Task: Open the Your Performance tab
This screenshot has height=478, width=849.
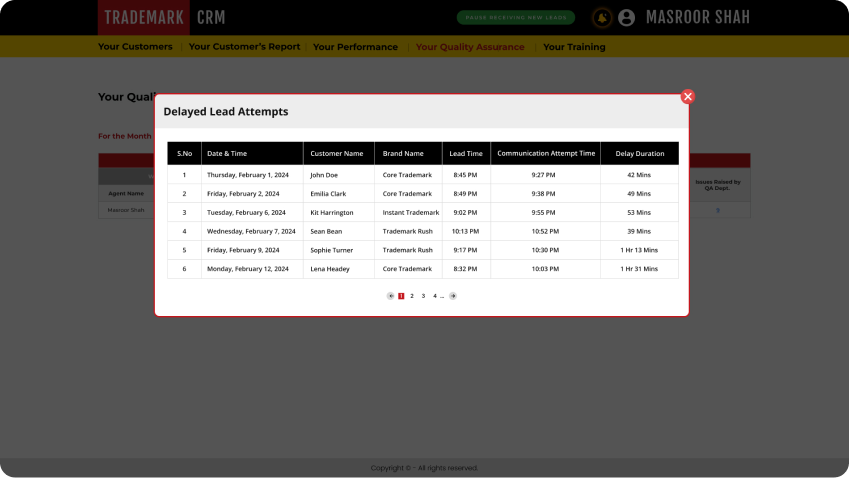Action: (x=355, y=47)
